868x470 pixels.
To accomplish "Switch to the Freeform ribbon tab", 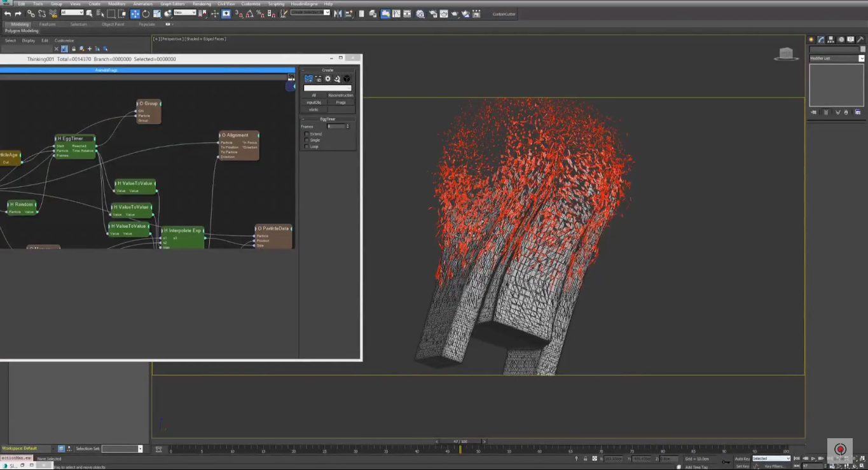I will [x=47, y=24].
